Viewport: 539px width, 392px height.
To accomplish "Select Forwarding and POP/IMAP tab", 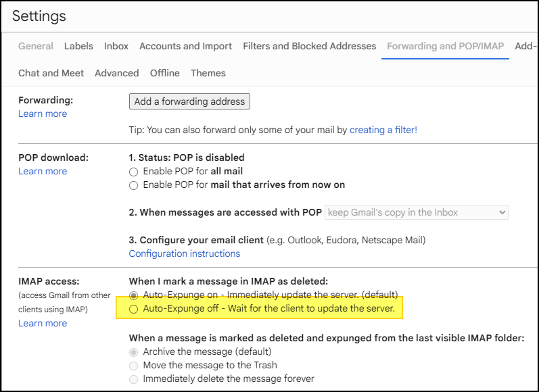I will pyautogui.click(x=445, y=46).
